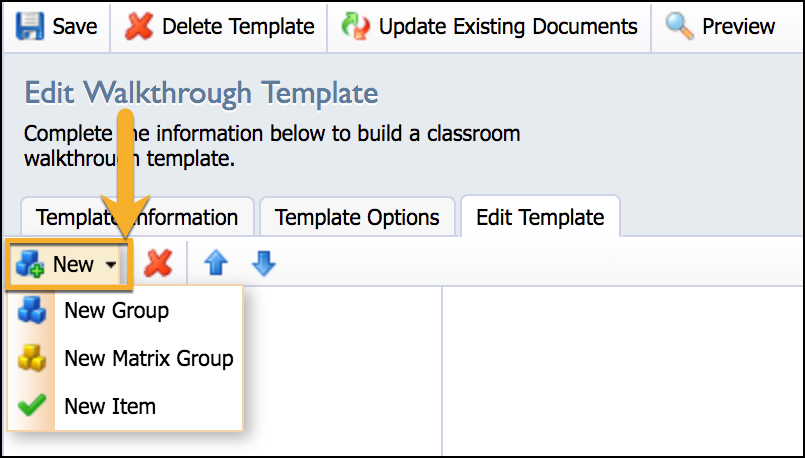This screenshot has width=805, height=458.
Task: Select the Edit Template tab
Action: pyautogui.click(x=540, y=218)
